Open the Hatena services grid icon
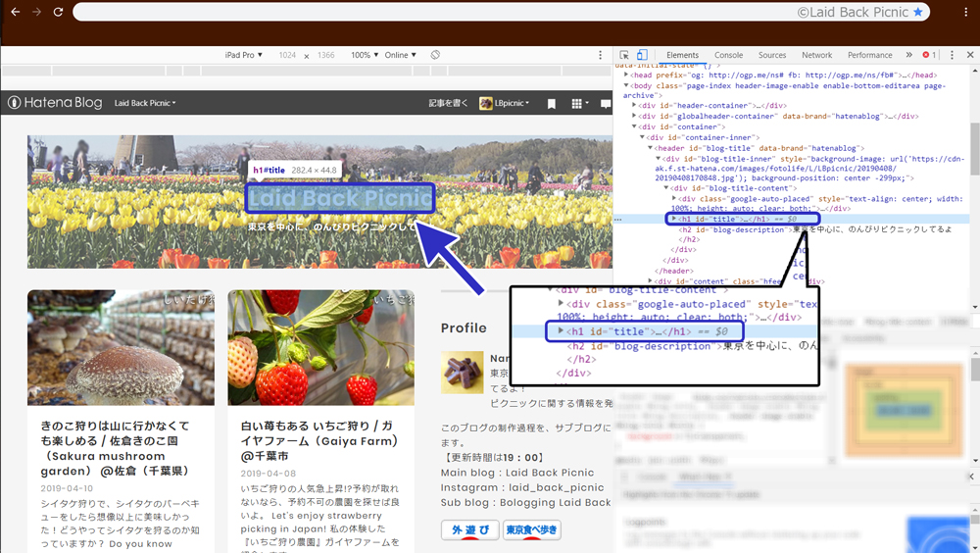Screen dimensions: 980x553 coord(579,104)
